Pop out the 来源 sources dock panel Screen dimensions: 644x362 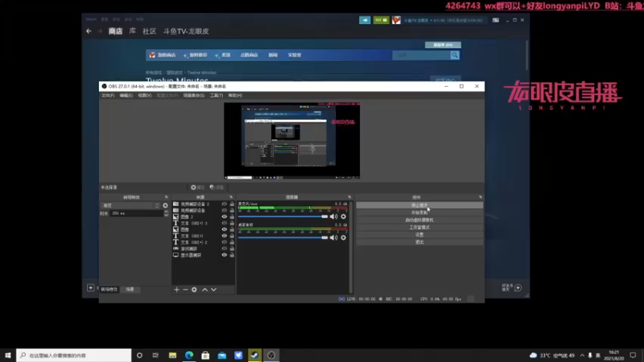point(231,197)
